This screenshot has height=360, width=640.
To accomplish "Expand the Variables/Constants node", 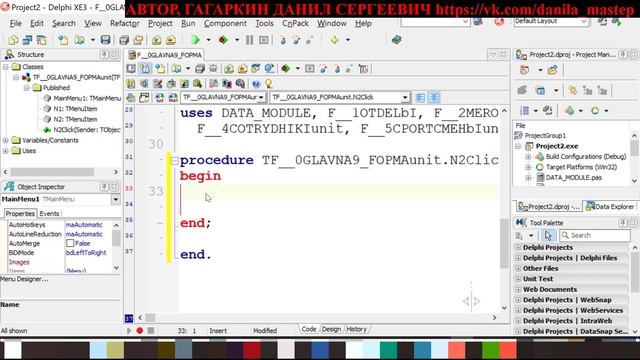I will coord(6,140).
